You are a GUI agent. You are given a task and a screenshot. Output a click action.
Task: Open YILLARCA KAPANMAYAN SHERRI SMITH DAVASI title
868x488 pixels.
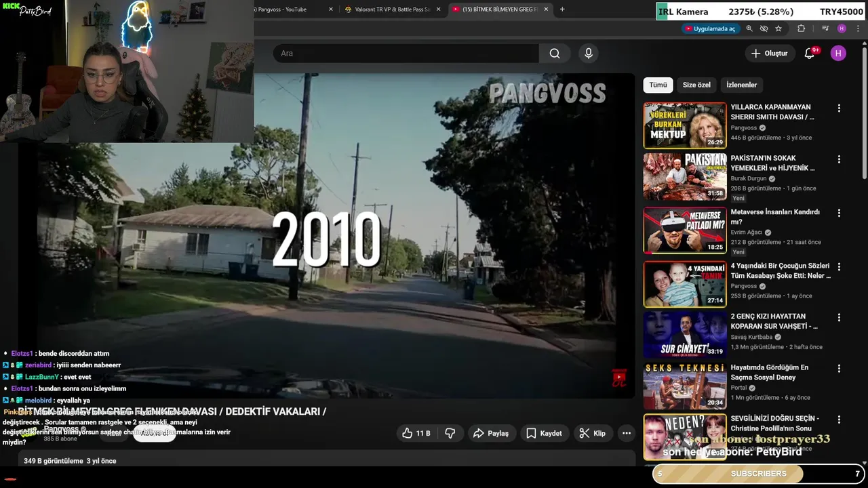[772, 112]
